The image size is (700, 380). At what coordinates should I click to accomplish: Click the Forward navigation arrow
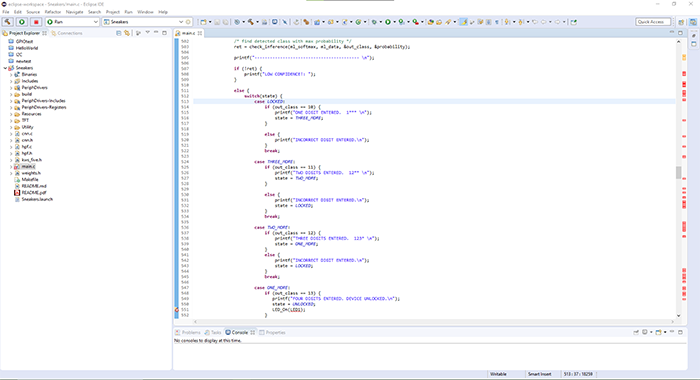click(558, 22)
